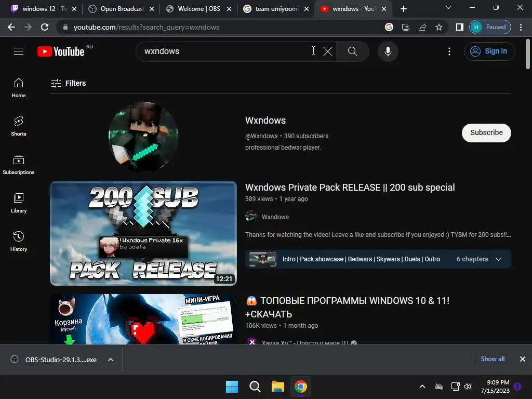Share this page via the share icon
This screenshot has width=532, height=399.
[x=422, y=27]
